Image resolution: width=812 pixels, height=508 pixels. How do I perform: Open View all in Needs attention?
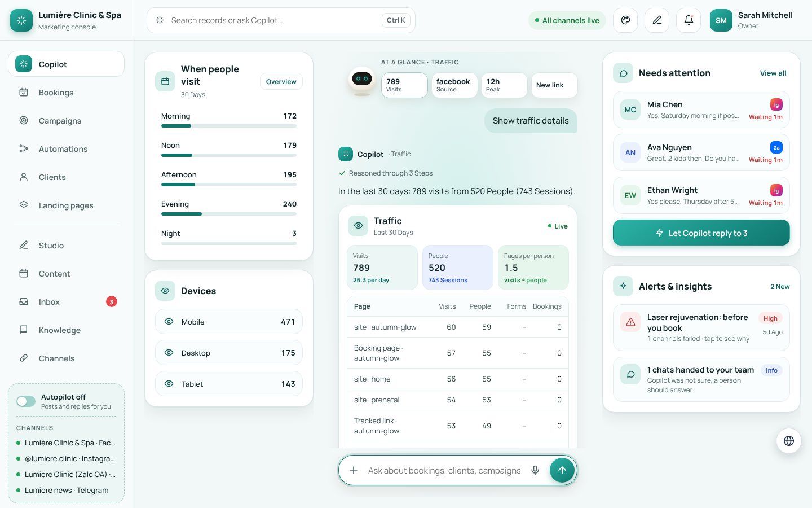point(773,73)
